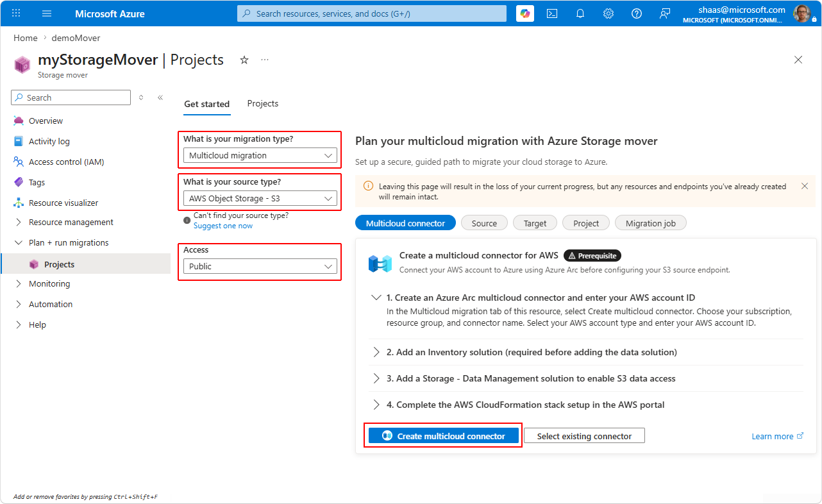Viewport: 822px width, 504px height.
Task: Dismiss the progress loss warning banner
Action: [x=805, y=186]
